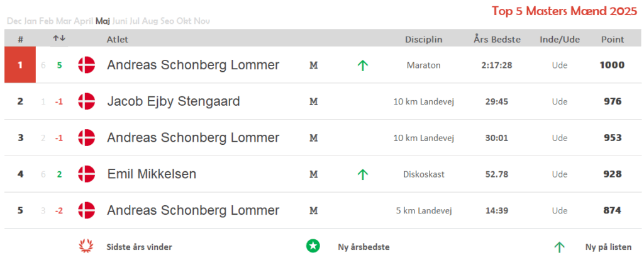644x255 pixels.
Task: Click the Danish flag beside Emil Mikkelsen
Action: pyautogui.click(x=87, y=174)
